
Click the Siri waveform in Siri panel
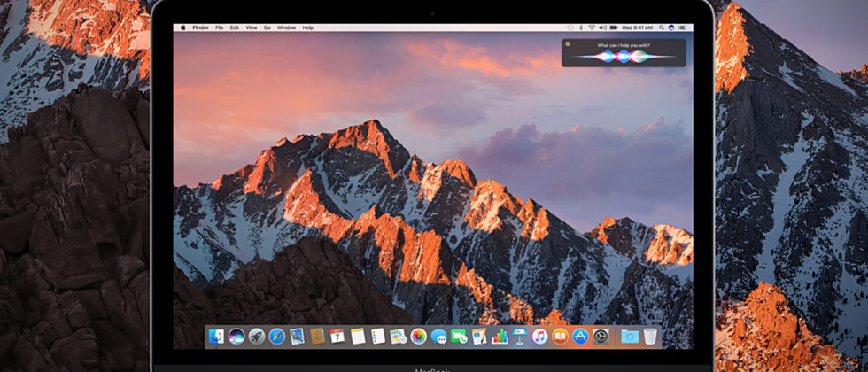[x=624, y=57]
